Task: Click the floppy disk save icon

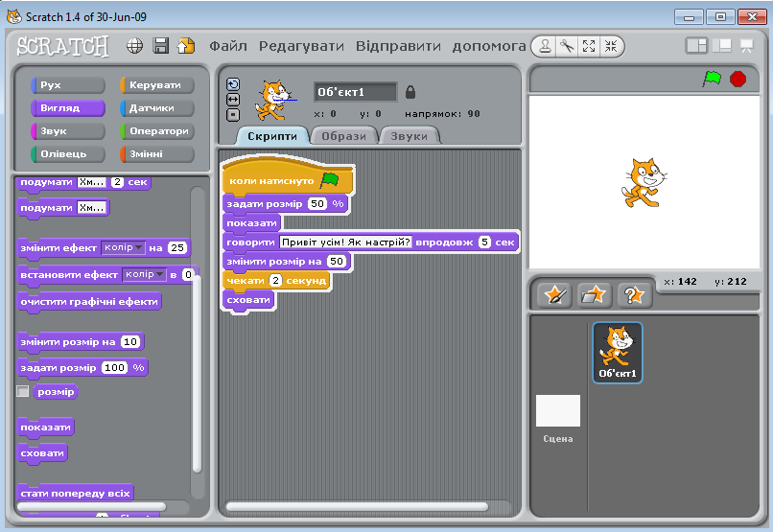Action: click(161, 46)
